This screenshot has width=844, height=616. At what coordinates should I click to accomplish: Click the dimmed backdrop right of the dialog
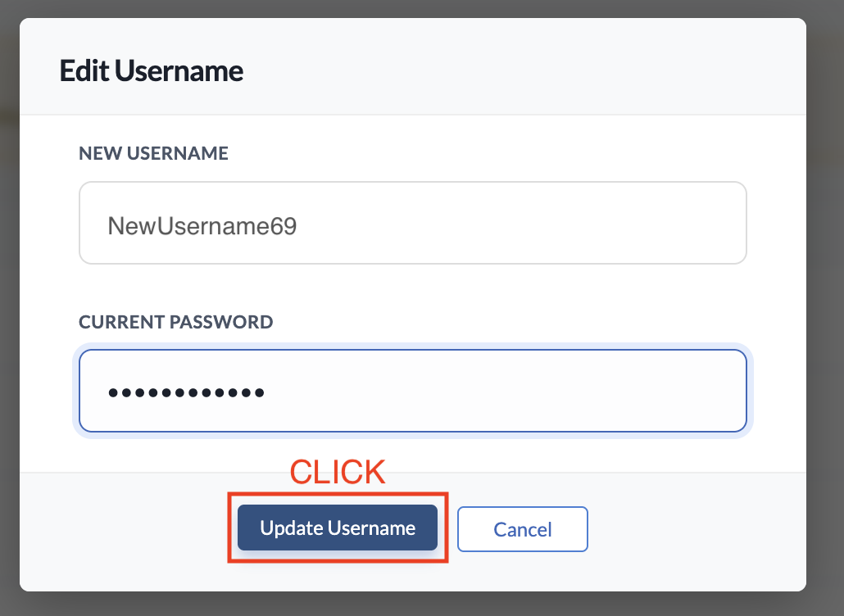point(826,311)
